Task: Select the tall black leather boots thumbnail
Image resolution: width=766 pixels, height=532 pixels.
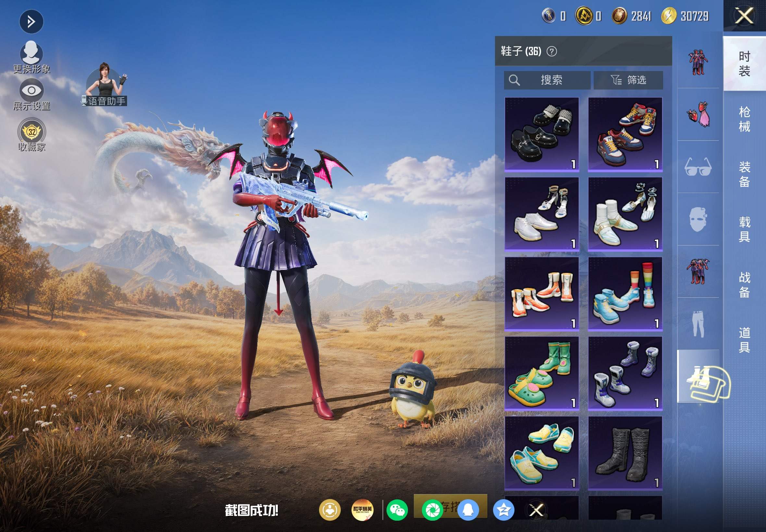Action: (625, 453)
